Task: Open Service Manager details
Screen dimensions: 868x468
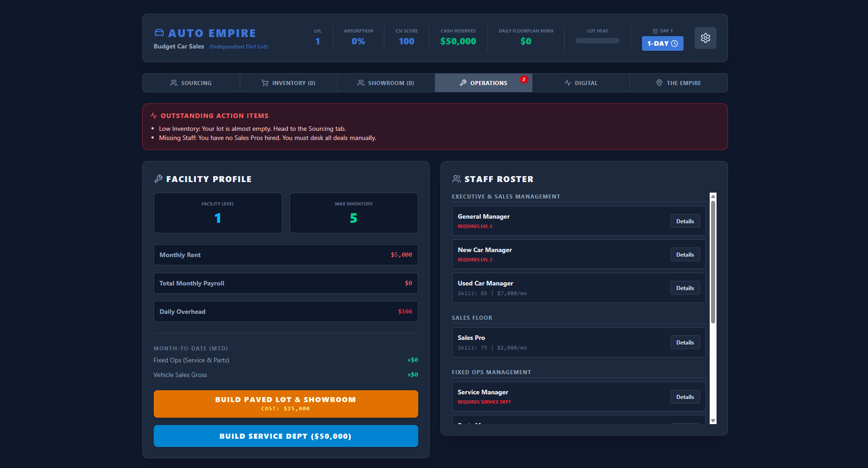Action: [685, 397]
